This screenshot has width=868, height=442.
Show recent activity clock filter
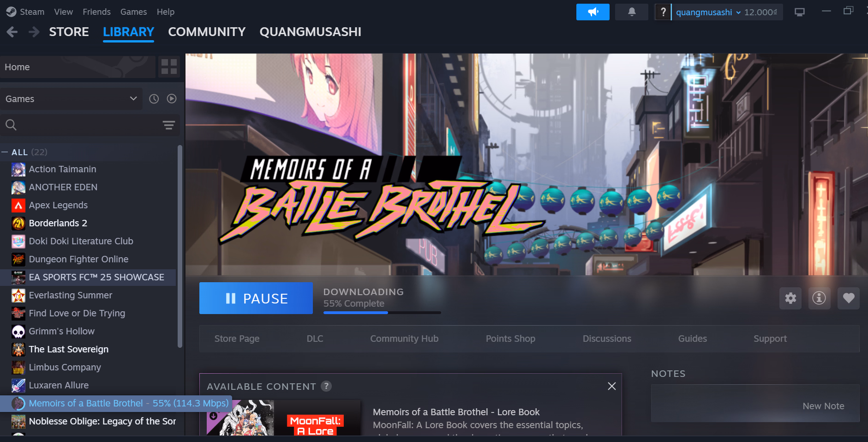click(154, 99)
